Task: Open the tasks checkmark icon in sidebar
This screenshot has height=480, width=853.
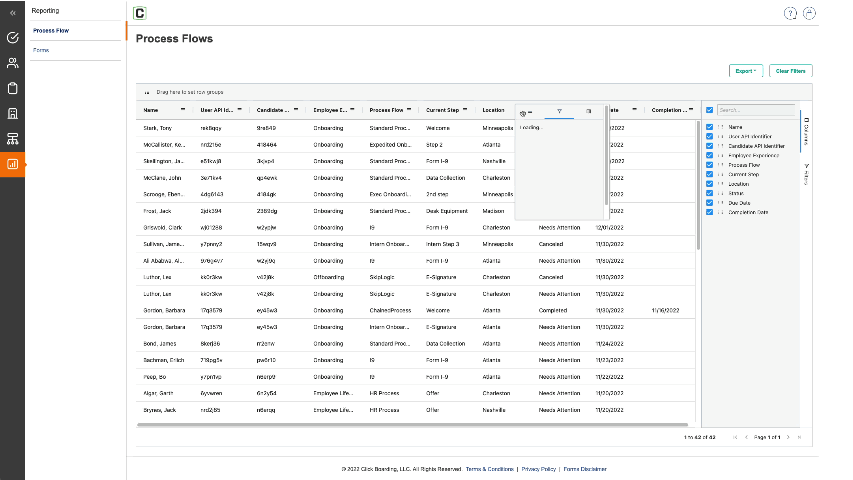Action: [x=12, y=38]
